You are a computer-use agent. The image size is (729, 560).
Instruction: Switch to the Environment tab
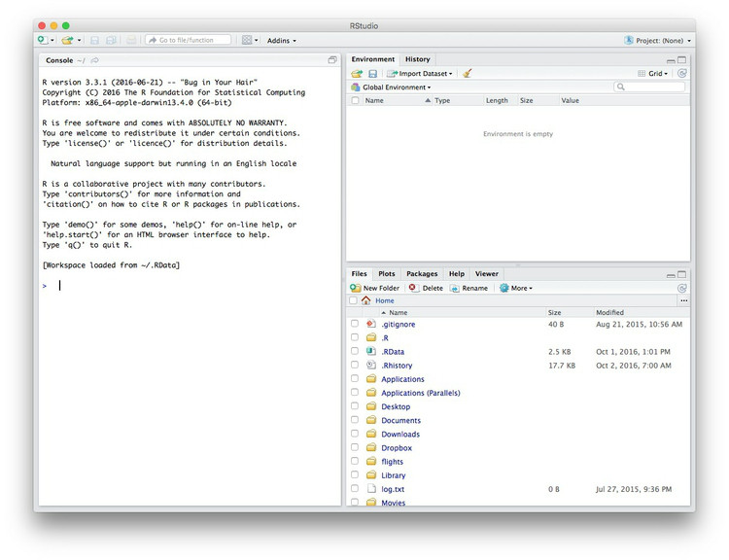tap(373, 59)
